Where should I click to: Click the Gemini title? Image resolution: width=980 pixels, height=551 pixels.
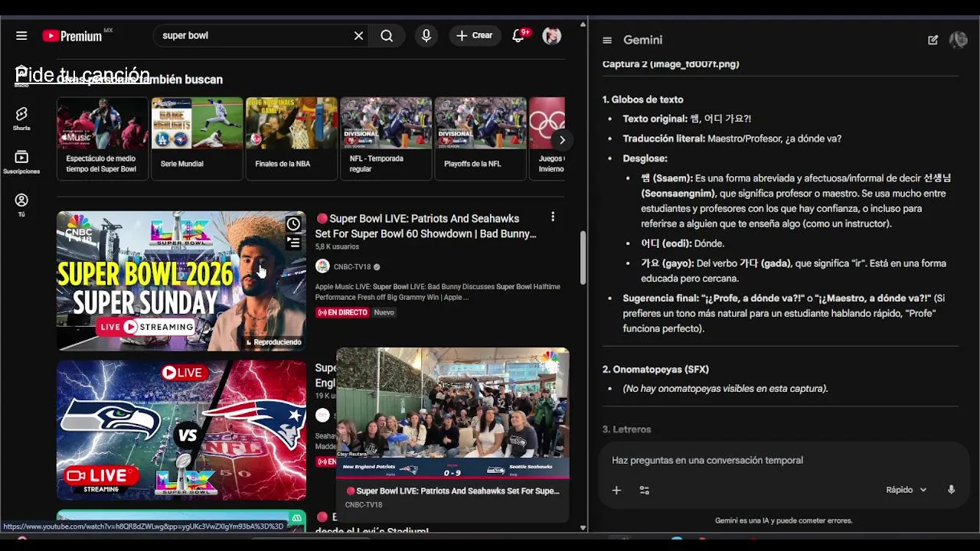click(642, 40)
